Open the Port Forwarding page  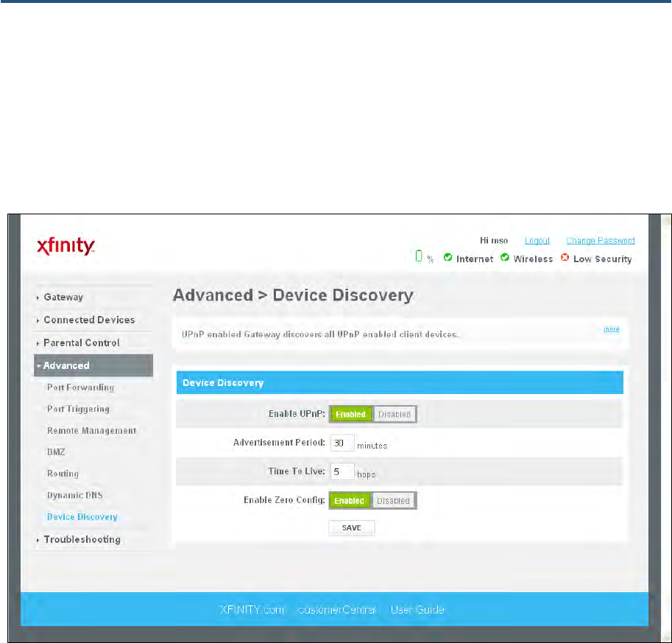tap(80, 387)
